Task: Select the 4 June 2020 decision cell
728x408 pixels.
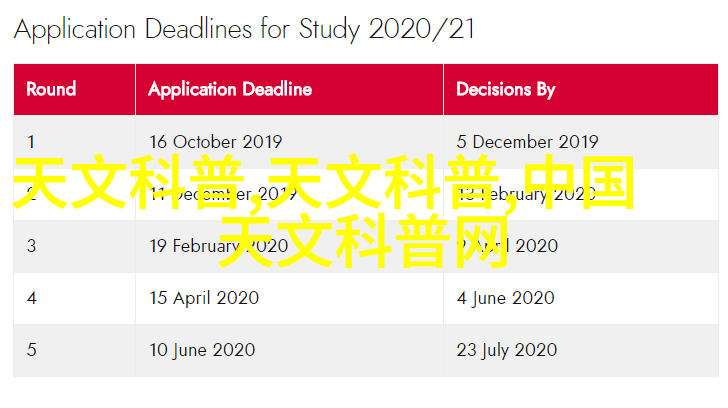Action: pyautogui.click(x=581, y=298)
